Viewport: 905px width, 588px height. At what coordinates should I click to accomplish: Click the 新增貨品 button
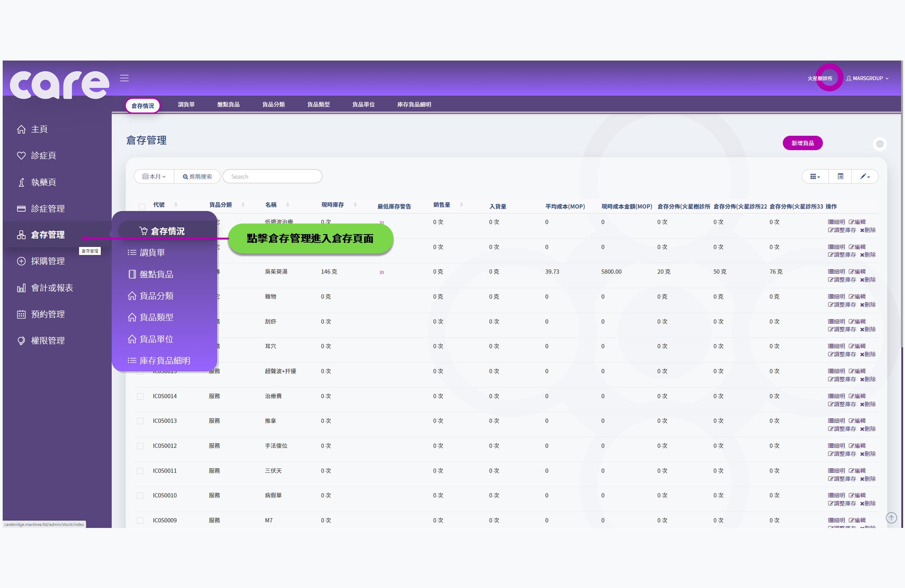(802, 143)
